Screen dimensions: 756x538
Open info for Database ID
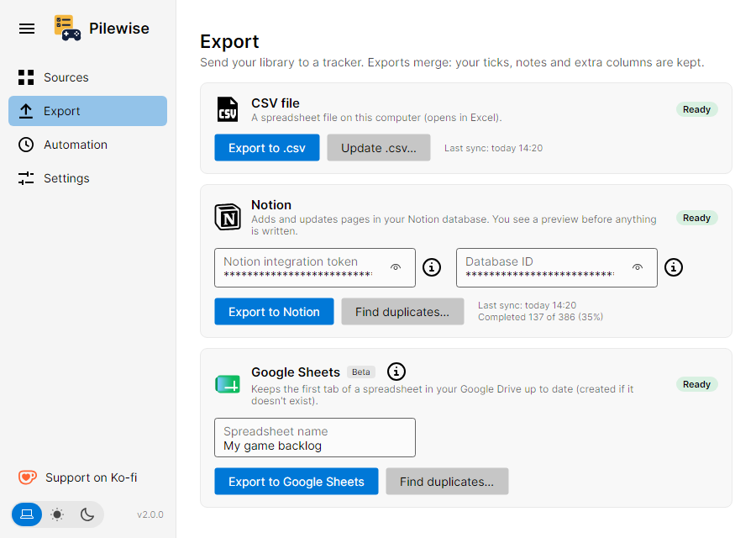[674, 267]
